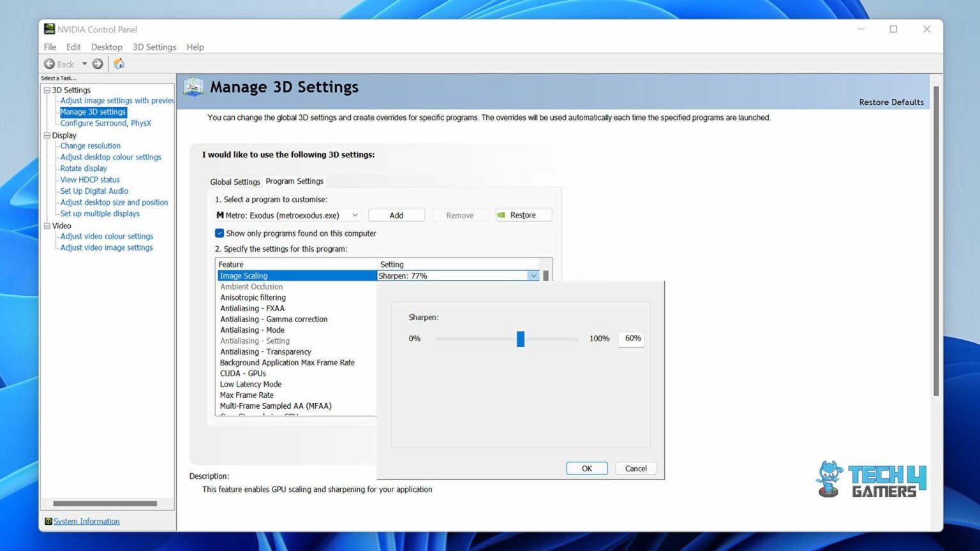The height and width of the screenshot is (551, 980).
Task: Select Adjust image settings with preview
Action: [117, 101]
